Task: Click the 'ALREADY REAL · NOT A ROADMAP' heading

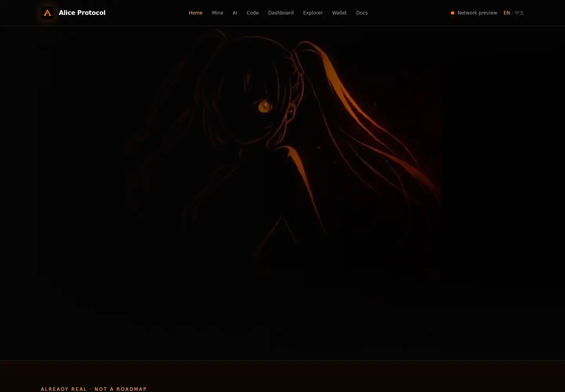Action: (94, 389)
